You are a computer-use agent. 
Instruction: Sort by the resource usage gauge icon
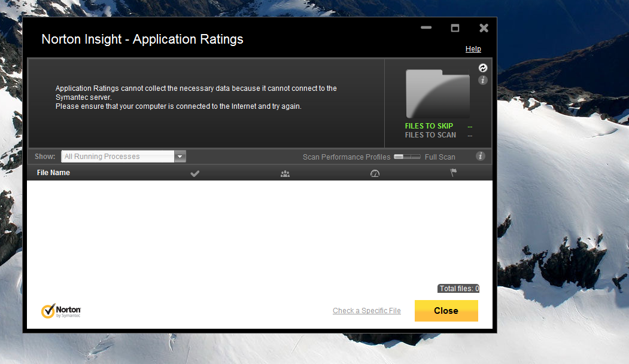[x=375, y=173]
